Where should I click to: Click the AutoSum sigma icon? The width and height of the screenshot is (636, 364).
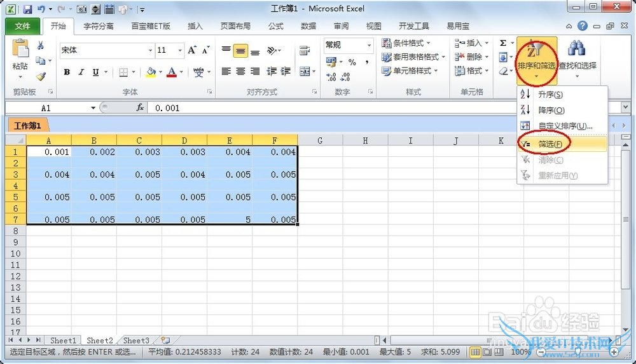pyautogui.click(x=503, y=43)
